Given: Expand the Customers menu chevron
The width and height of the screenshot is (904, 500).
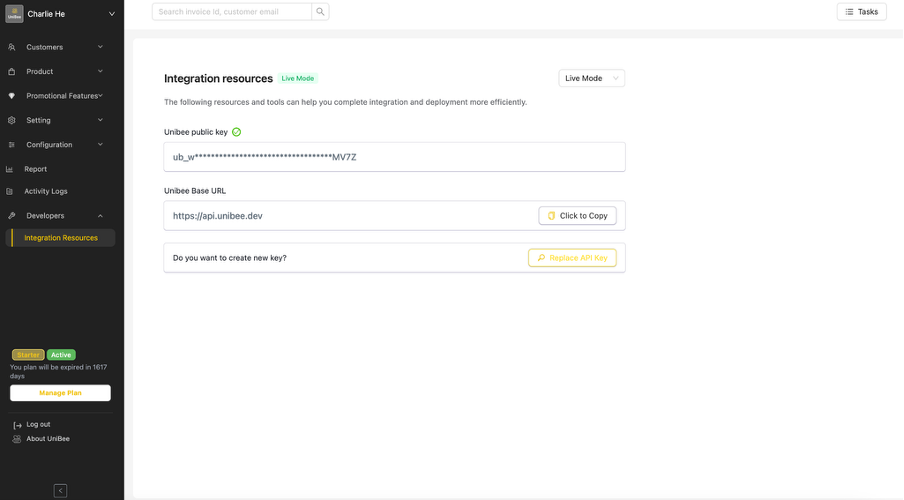Looking at the screenshot, I should 100,47.
